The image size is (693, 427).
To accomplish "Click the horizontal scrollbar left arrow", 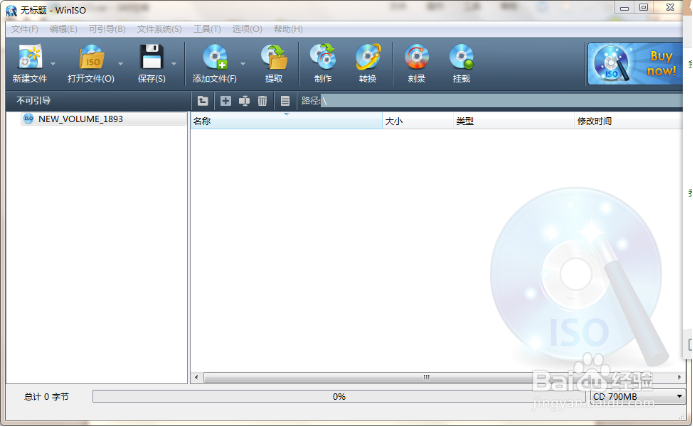I will click(x=197, y=377).
